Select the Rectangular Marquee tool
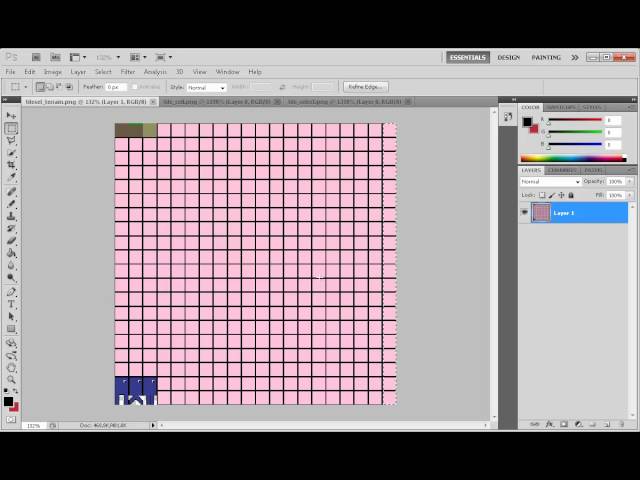640x480 pixels. pyautogui.click(x=11, y=129)
